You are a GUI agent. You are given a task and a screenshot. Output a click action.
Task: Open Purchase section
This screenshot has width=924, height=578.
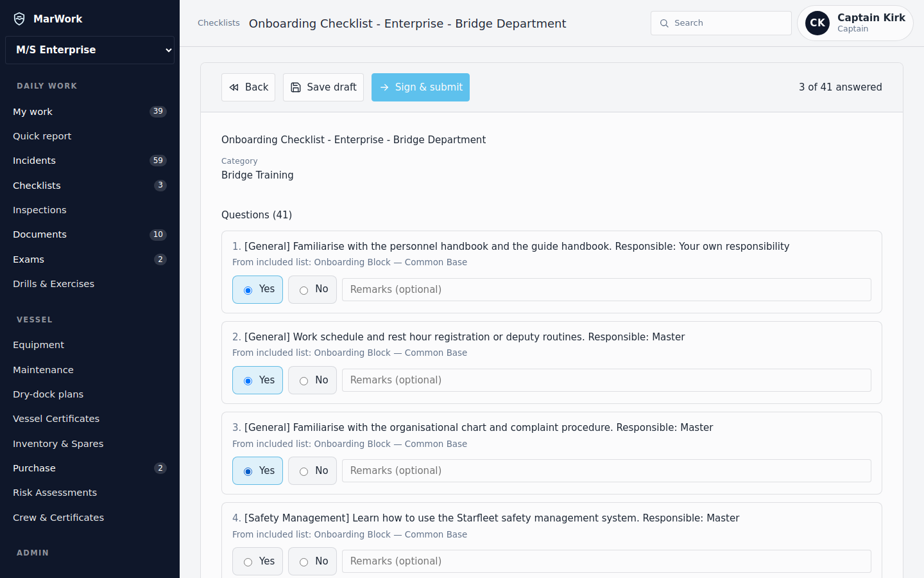click(x=90, y=468)
